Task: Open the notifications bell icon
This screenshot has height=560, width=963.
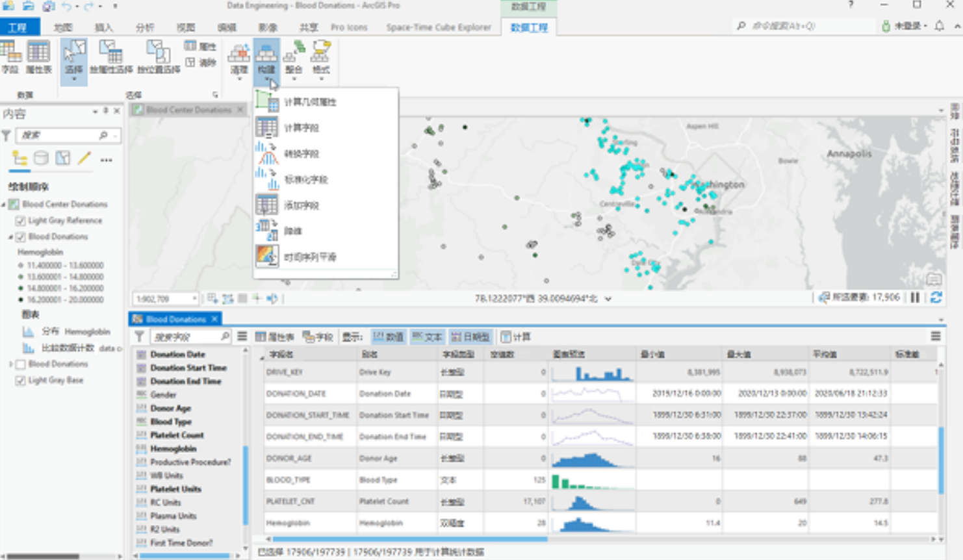Action: [x=940, y=26]
